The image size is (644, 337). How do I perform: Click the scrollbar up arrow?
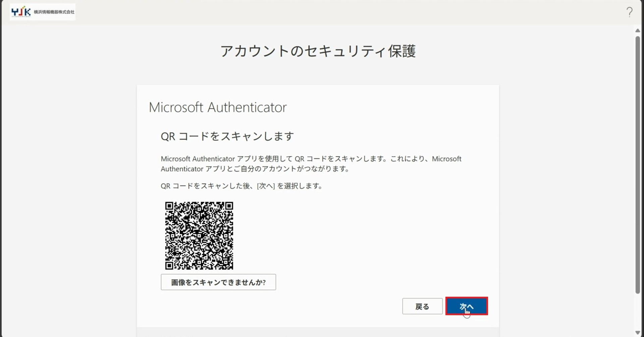(x=638, y=31)
